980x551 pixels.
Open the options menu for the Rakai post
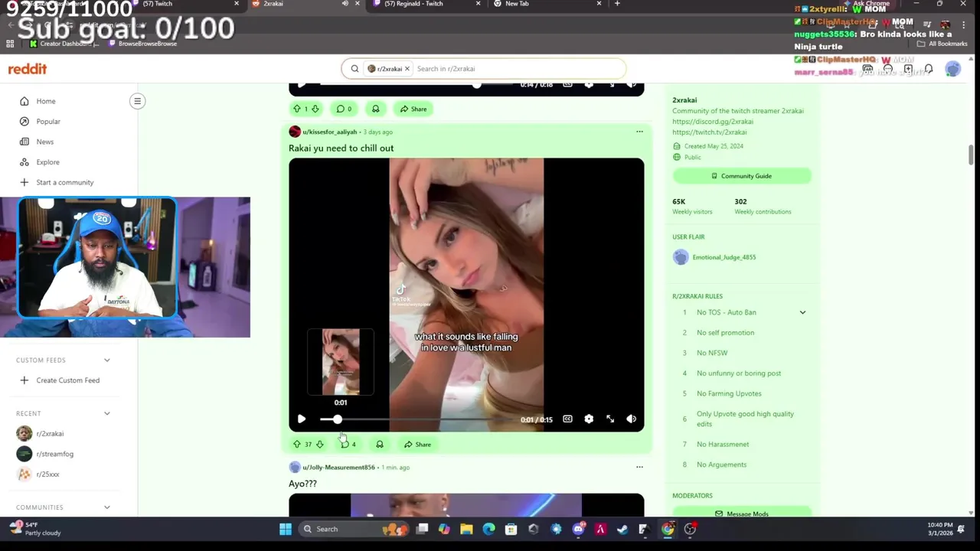639,132
